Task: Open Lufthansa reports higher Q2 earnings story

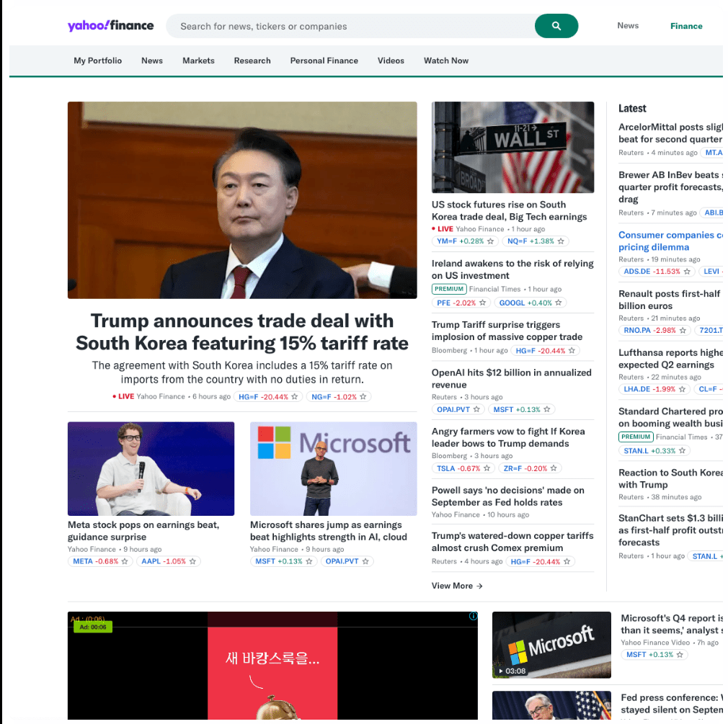Action: point(670,358)
